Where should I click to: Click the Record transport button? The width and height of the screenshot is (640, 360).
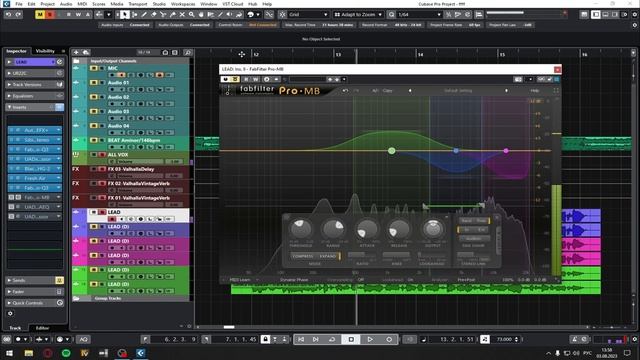389,339
